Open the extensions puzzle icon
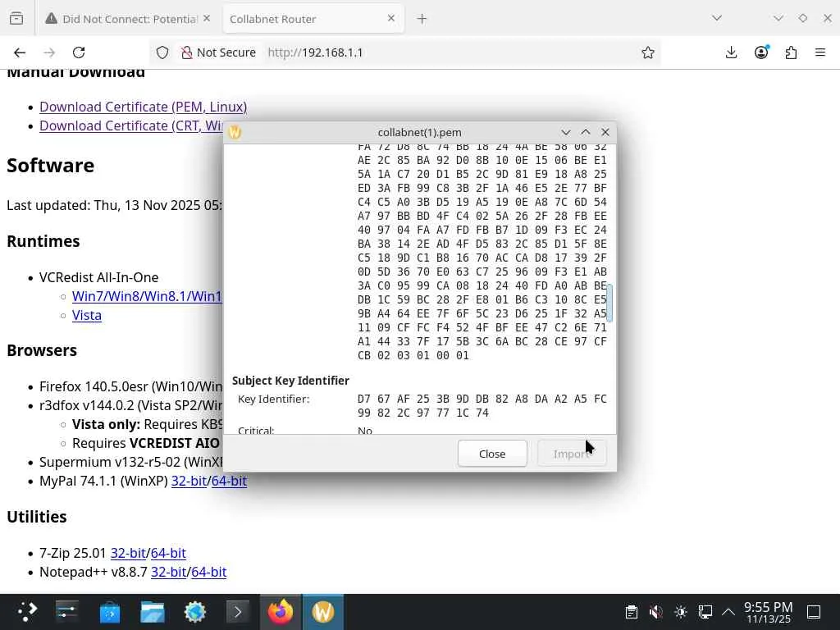Screen dimensions: 840x630 (791, 52)
